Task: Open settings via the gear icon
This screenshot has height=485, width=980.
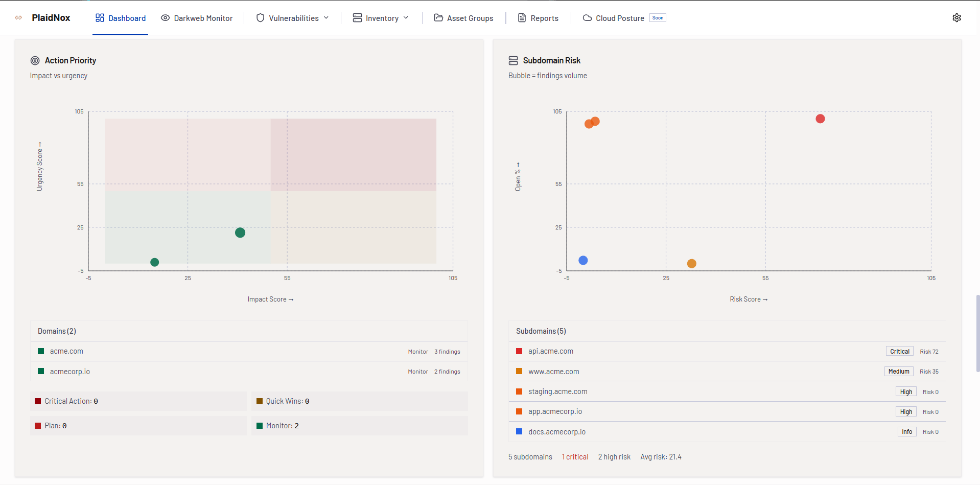Action: coord(956,18)
